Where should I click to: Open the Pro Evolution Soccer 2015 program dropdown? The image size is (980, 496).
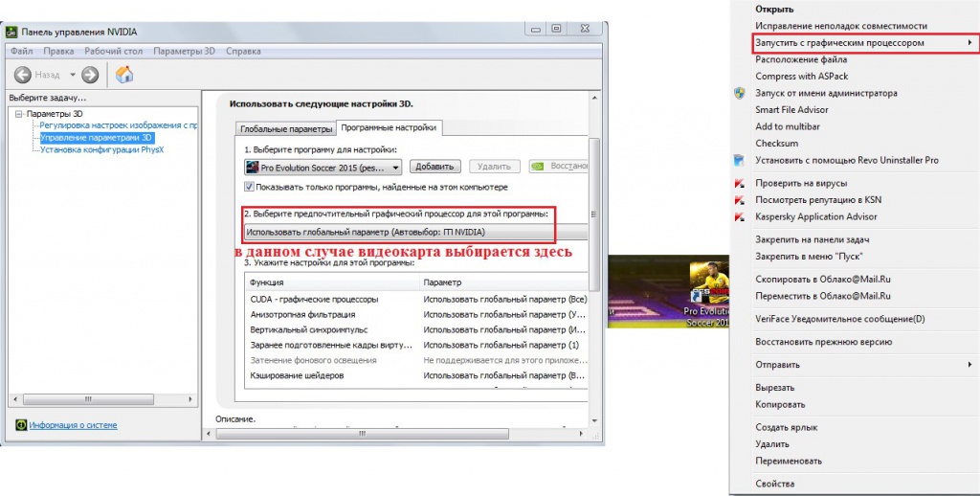(323, 168)
